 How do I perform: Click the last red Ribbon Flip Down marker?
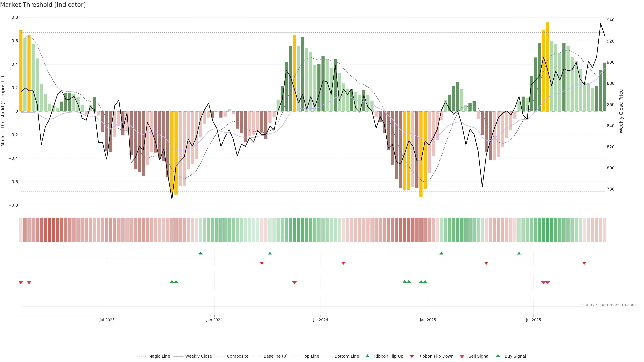click(584, 263)
